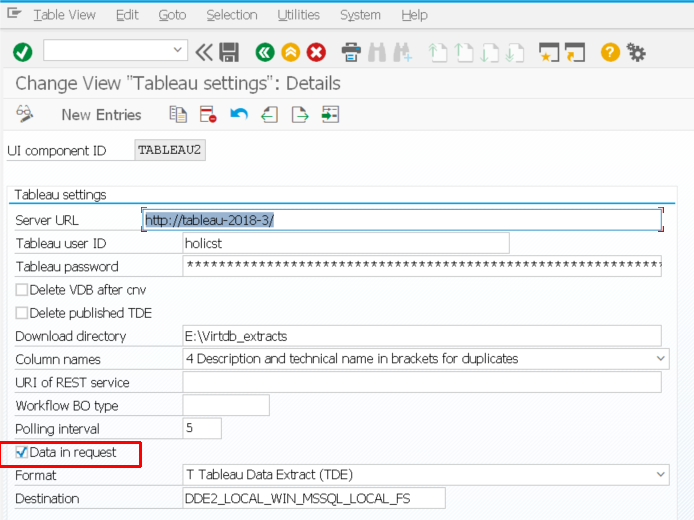The image size is (694, 520).
Task: Open the Selection menu
Action: click(x=231, y=15)
